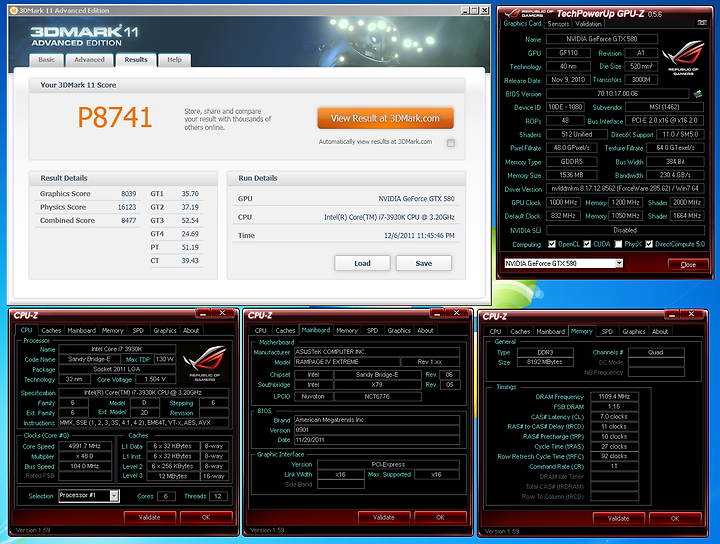This screenshot has height=544, width=720.
Task: Switch to the Advanced tab in 3DMark 11
Action: 90,60
